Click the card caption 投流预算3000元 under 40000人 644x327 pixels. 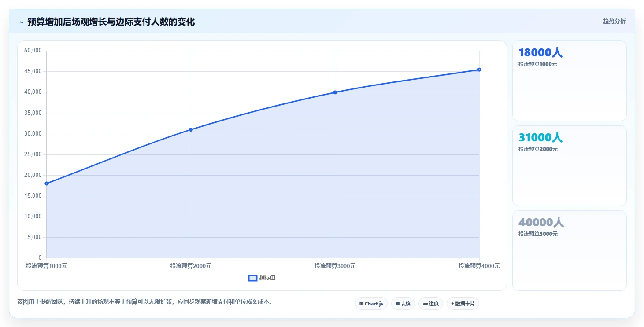click(538, 234)
